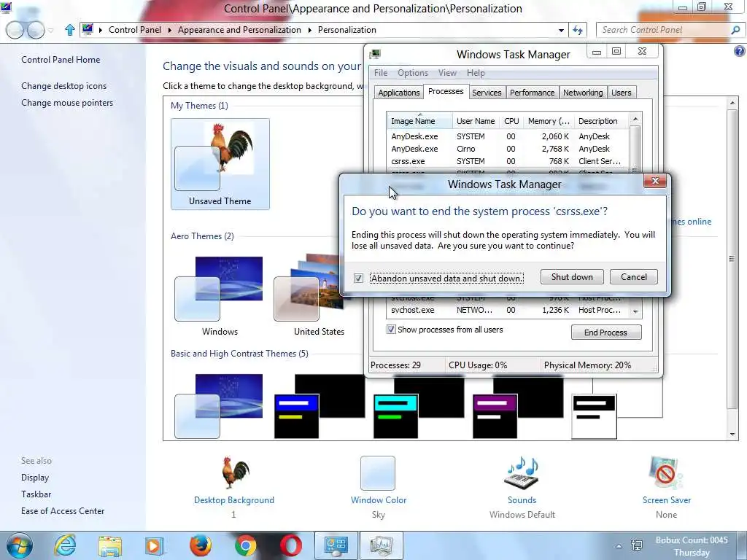
Task: Open the Taskbar link under See also
Action: click(36, 494)
